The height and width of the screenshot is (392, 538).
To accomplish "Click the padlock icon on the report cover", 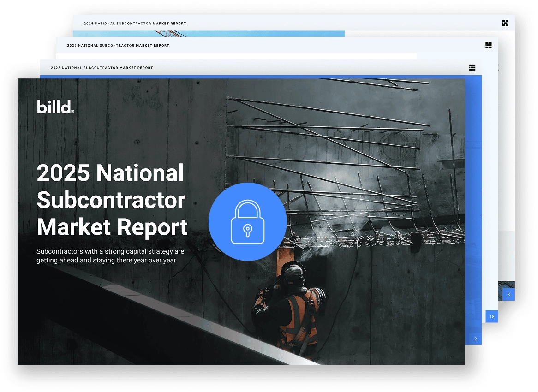I will (247, 222).
